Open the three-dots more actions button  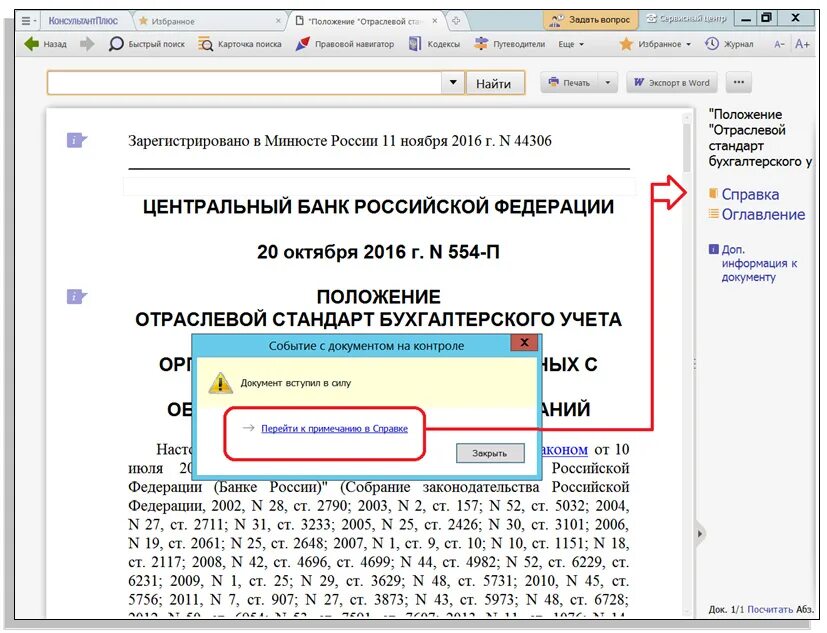(x=738, y=82)
